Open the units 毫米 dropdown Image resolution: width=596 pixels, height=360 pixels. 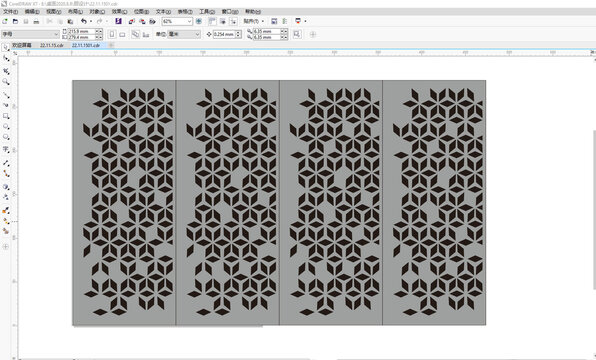click(184, 34)
